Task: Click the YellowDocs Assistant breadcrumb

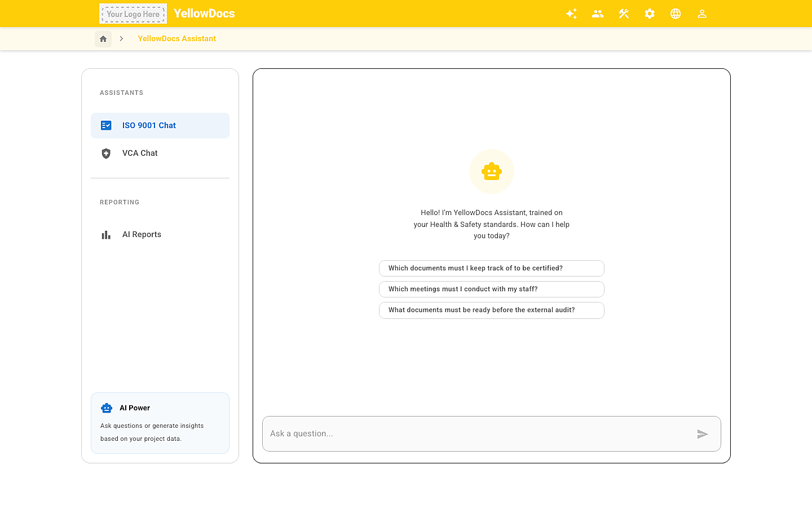Action: pos(177,39)
